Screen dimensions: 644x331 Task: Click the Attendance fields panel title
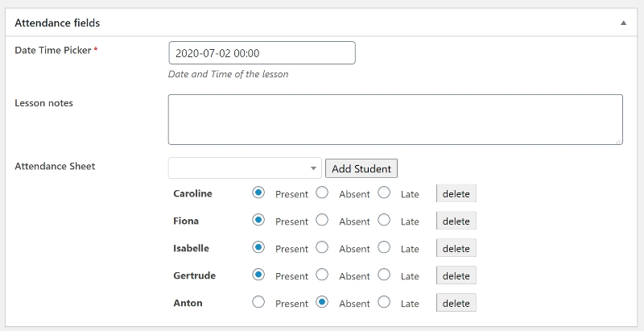click(57, 23)
